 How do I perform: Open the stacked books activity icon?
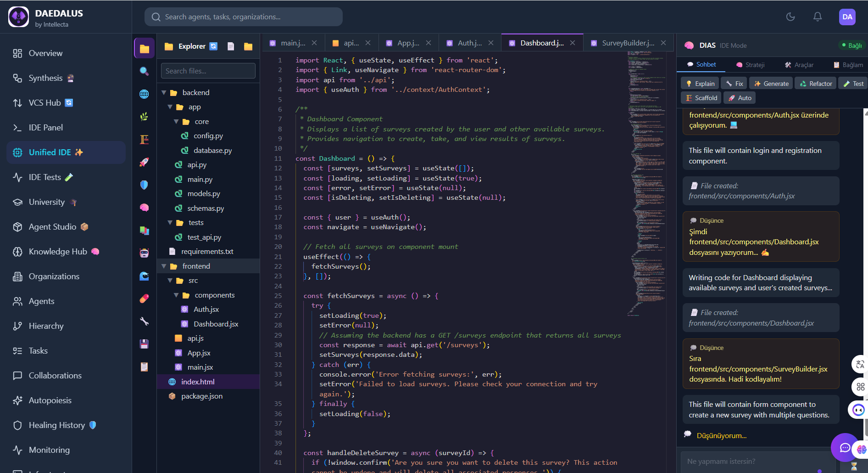[144, 230]
